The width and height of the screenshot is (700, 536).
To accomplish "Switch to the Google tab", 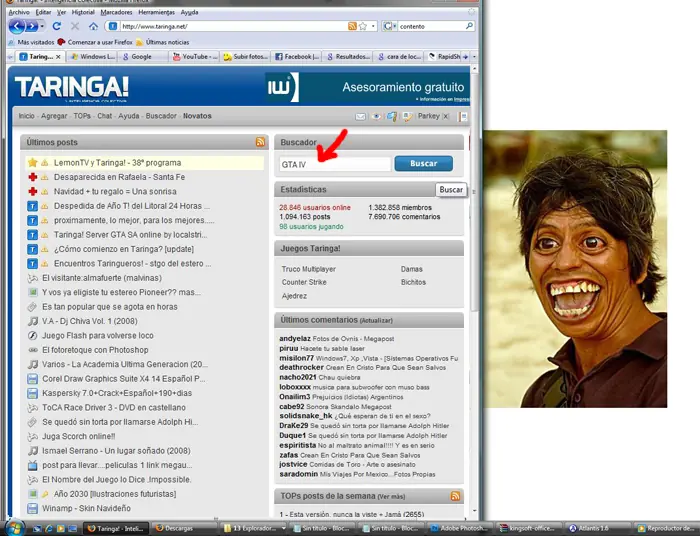I will [143, 57].
